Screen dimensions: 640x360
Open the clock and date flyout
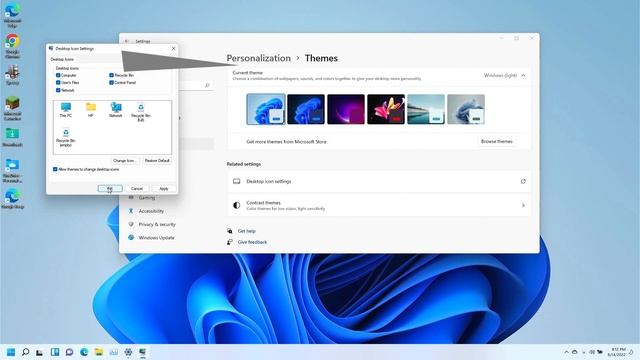click(616, 352)
